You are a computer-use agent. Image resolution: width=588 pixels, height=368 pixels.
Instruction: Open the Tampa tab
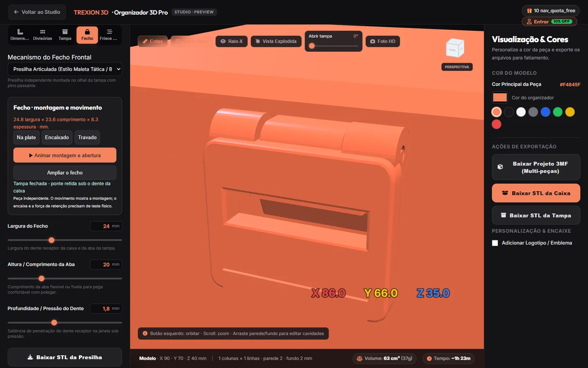click(65, 34)
